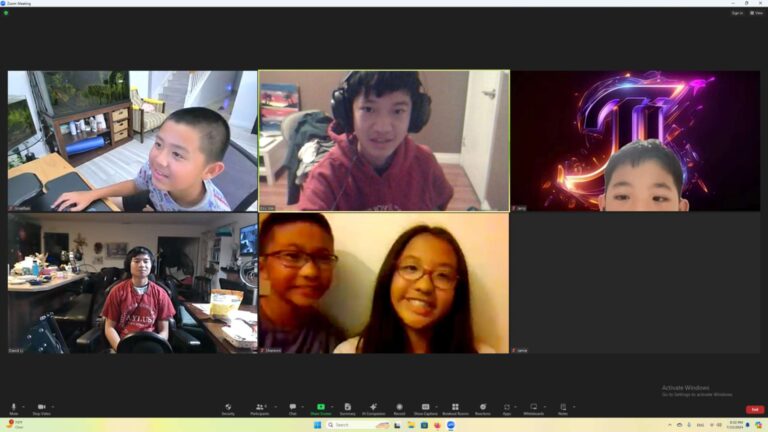Select the tile with neon pi background
Viewport: 768px width, 432px height.
pos(635,141)
